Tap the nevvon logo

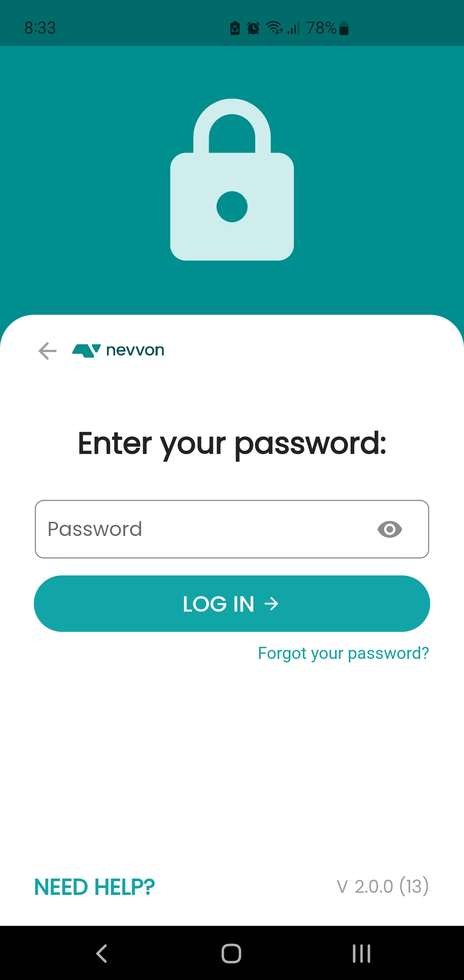[x=118, y=350]
